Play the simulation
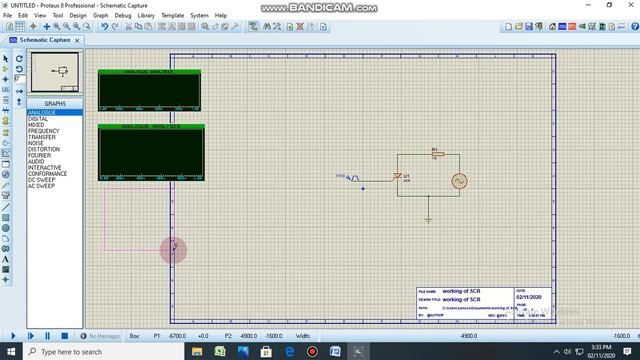This screenshot has width=640, height=360. [13, 336]
